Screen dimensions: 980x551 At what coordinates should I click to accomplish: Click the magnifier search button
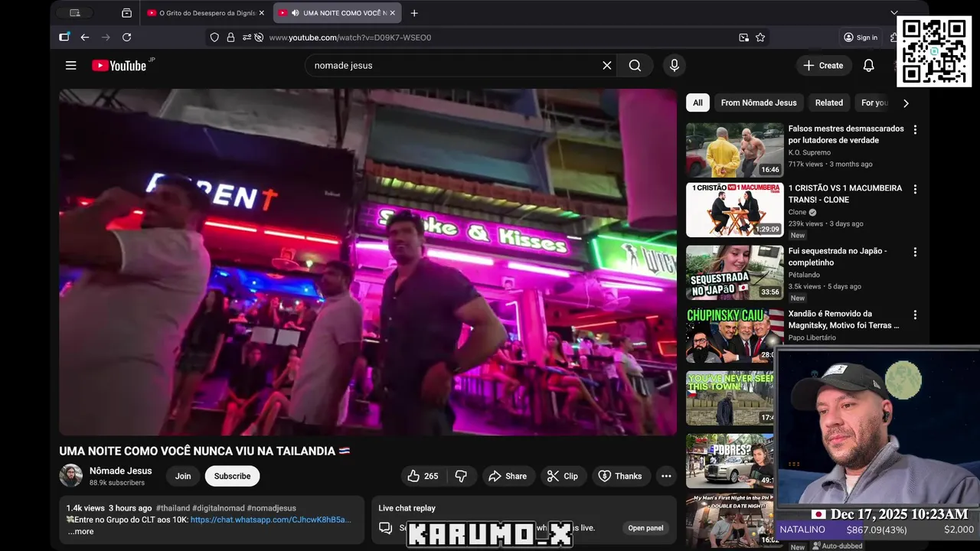coord(635,66)
